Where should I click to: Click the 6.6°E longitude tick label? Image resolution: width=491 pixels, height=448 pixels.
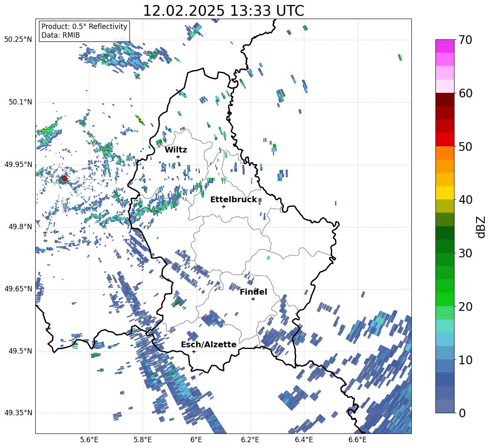[x=357, y=440]
